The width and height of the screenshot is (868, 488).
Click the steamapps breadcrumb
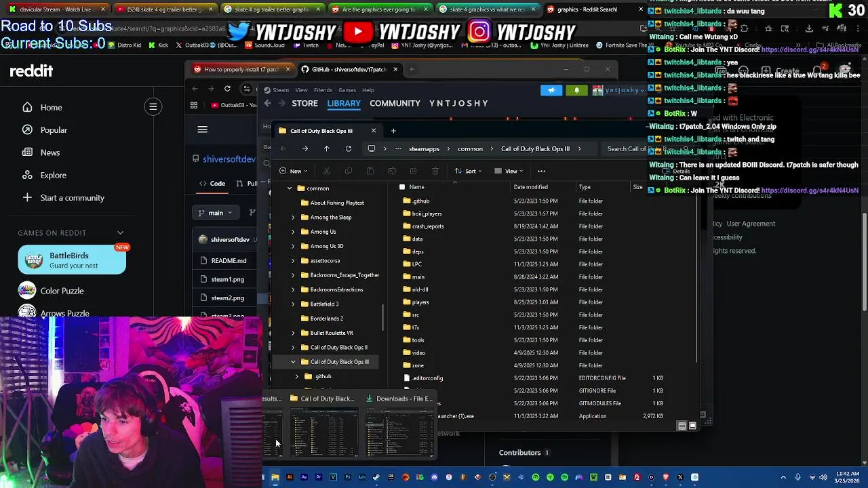click(424, 149)
